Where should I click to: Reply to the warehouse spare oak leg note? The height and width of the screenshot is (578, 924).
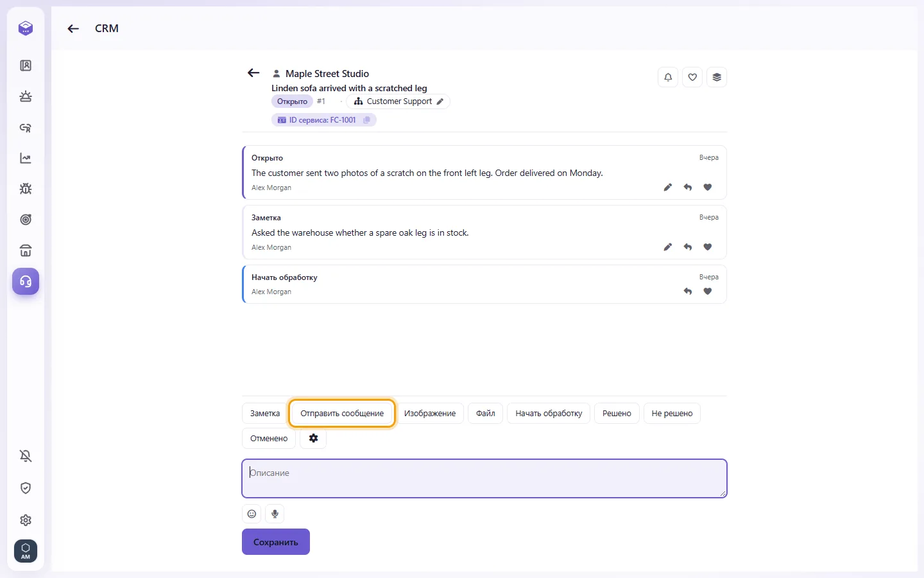688,247
